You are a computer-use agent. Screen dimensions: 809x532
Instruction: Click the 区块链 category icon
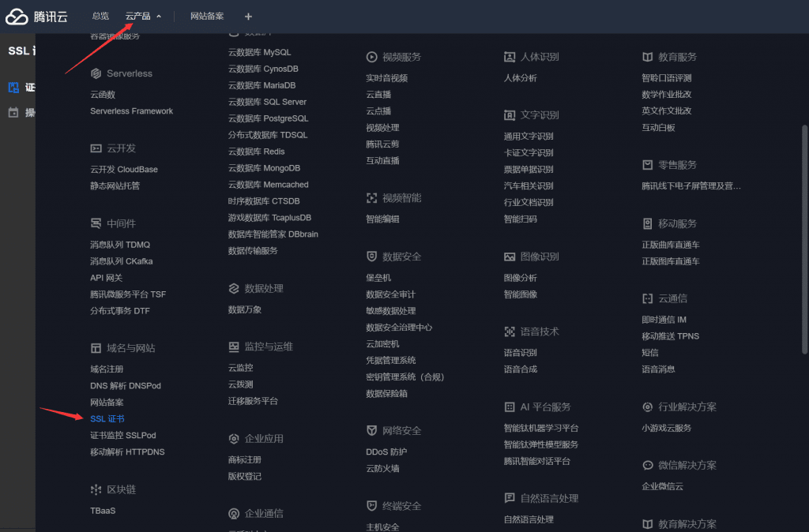click(96, 489)
